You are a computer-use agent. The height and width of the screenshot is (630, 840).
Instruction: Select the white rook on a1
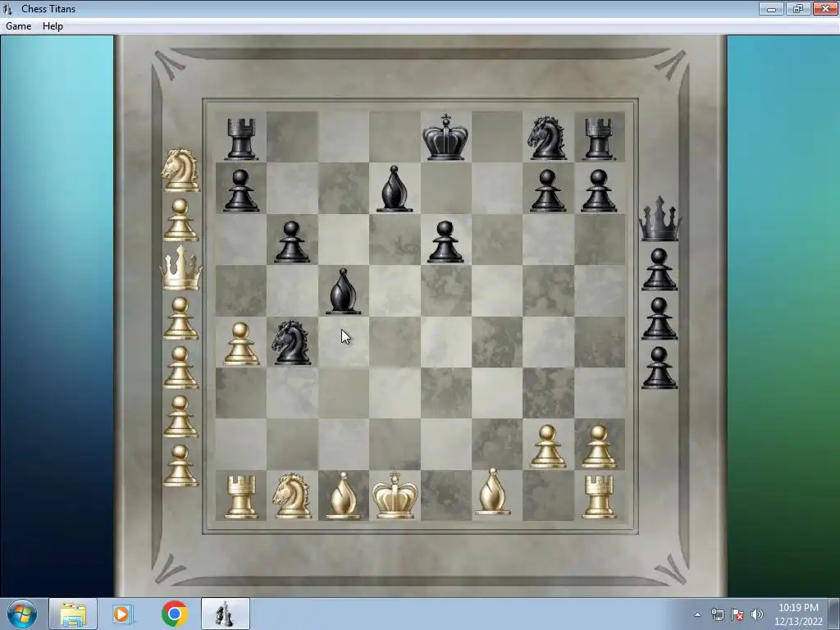click(x=241, y=497)
